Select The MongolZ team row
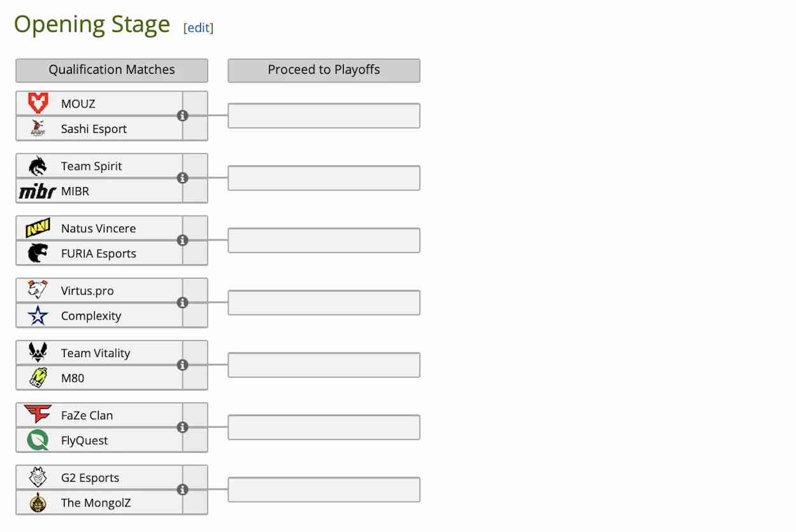The image size is (796, 532). 96,503
